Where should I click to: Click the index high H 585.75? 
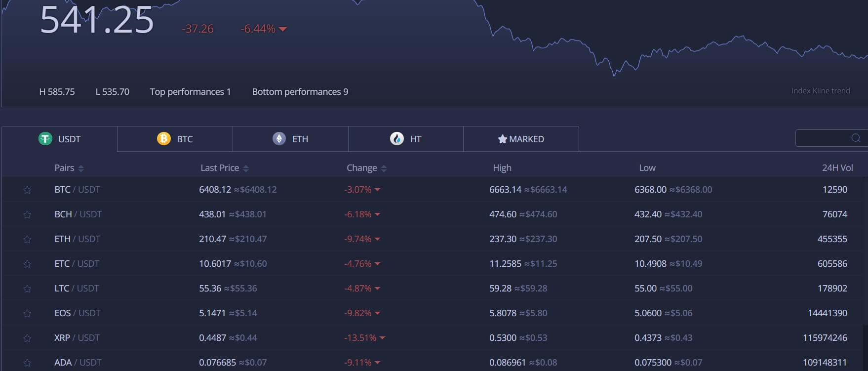tap(57, 92)
